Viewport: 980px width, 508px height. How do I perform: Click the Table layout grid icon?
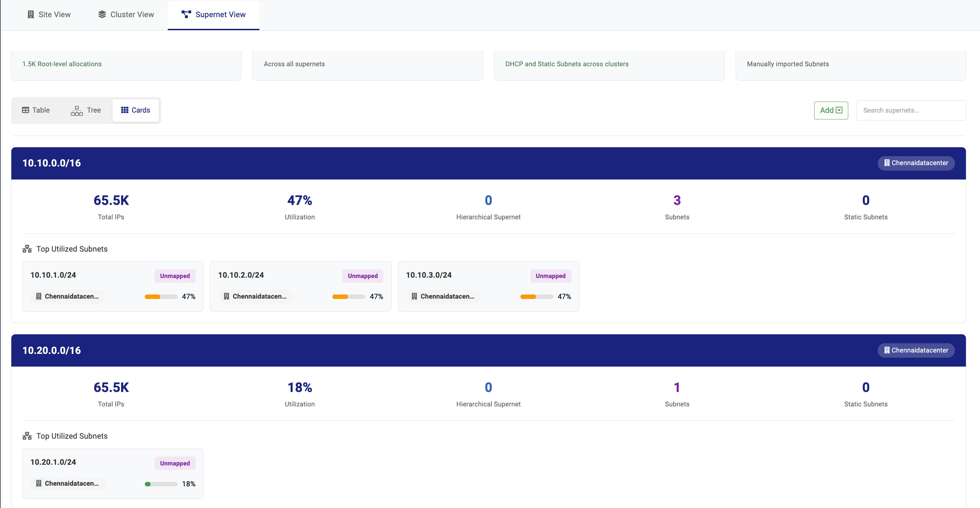click(25, 110)
